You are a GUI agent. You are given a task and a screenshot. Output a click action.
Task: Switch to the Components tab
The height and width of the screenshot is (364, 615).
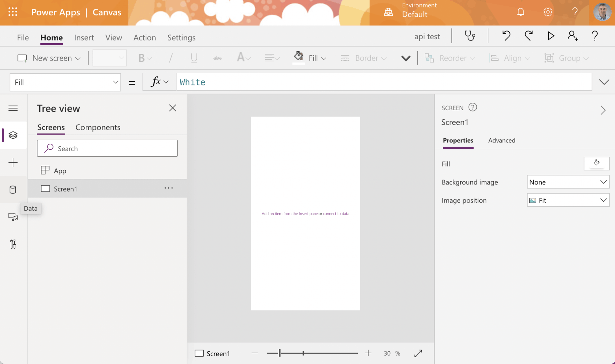pos(98,127)
